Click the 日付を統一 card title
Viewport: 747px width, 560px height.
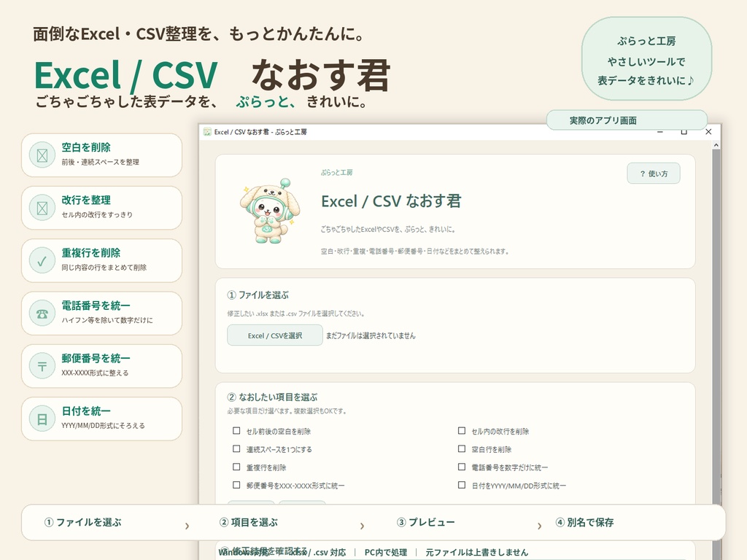click(x=86, y=411)
